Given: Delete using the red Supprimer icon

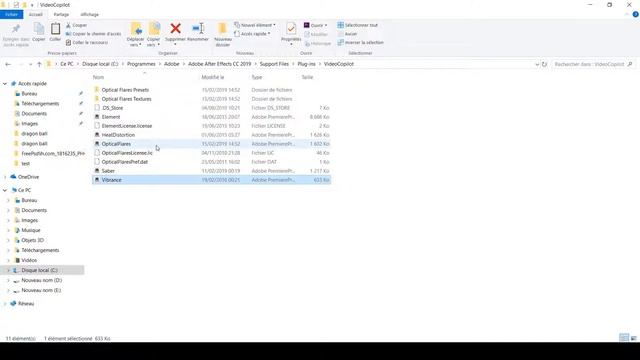Looking at the screenshot, I should pyautogui.click(x=176, y=29).
